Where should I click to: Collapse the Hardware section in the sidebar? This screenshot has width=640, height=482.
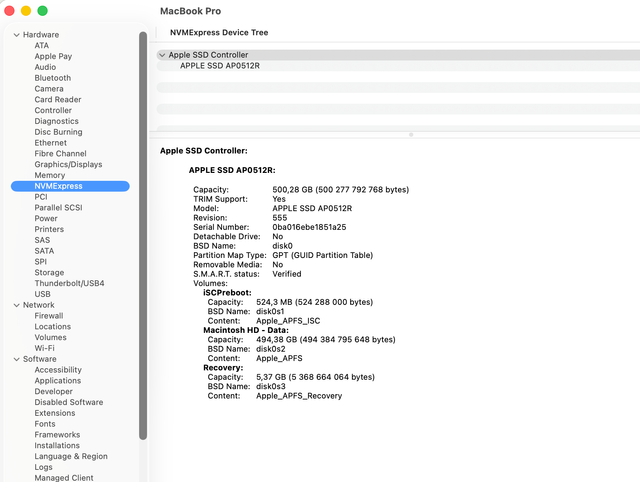16,35
